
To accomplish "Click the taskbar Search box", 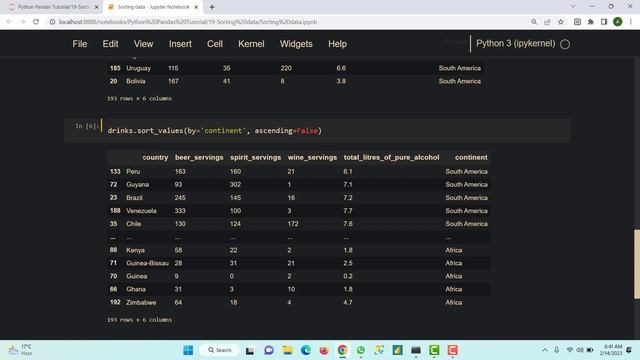I will click(220, 350).
